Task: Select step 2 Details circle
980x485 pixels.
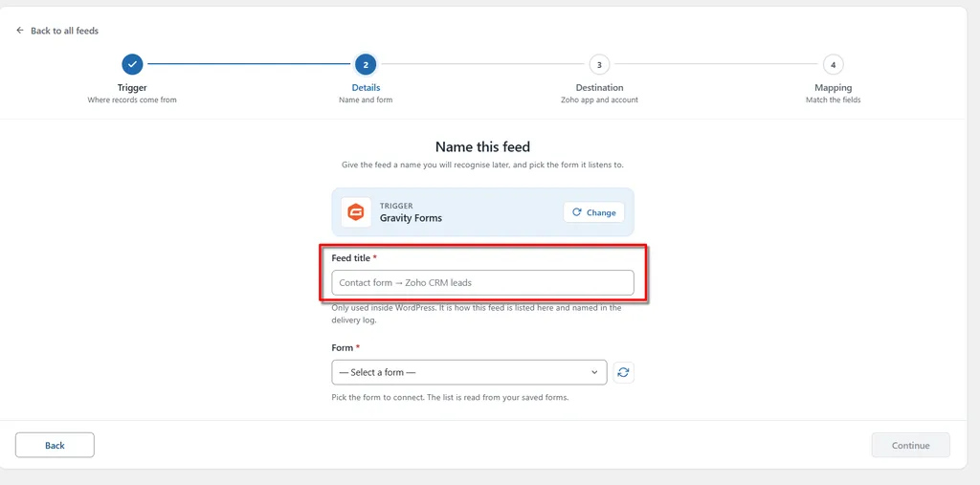Action: [x=366, y=64]
